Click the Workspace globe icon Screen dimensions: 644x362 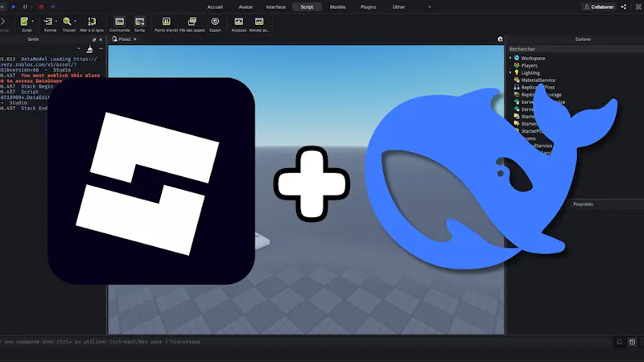tap(517, 58)
